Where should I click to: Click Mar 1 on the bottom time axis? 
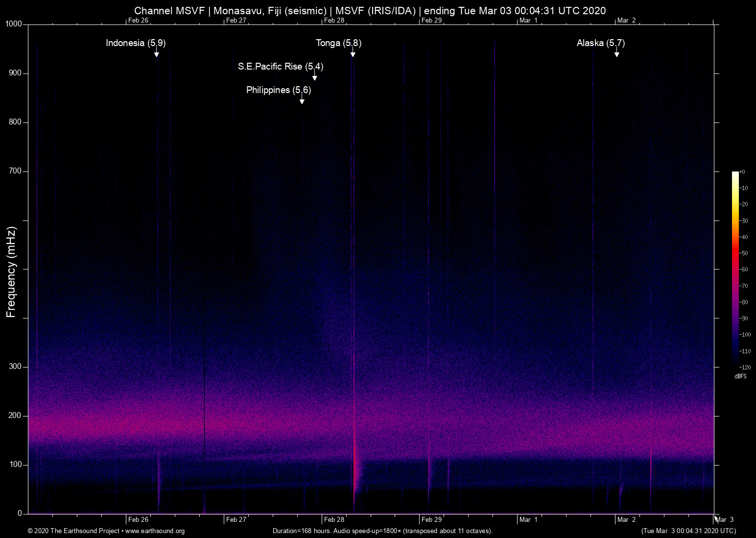point(529,520)
